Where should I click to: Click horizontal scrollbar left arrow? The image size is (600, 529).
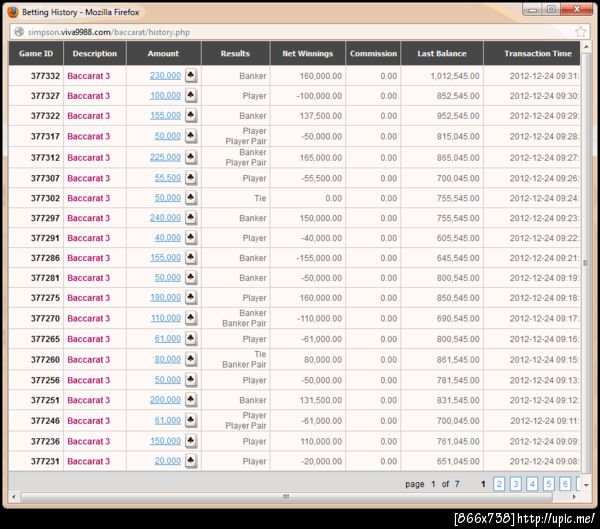click(14, 496)
